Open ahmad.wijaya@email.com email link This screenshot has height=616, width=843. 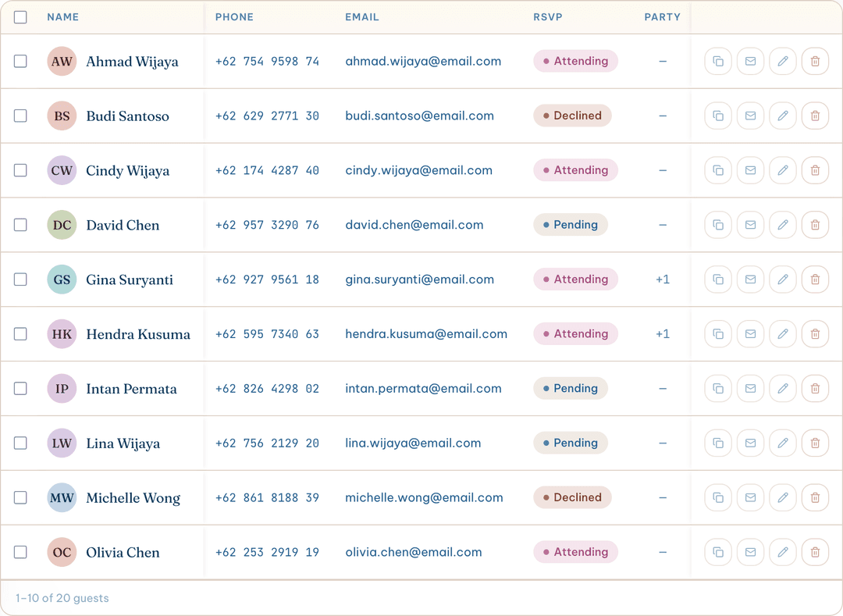[x=423, y=61]
